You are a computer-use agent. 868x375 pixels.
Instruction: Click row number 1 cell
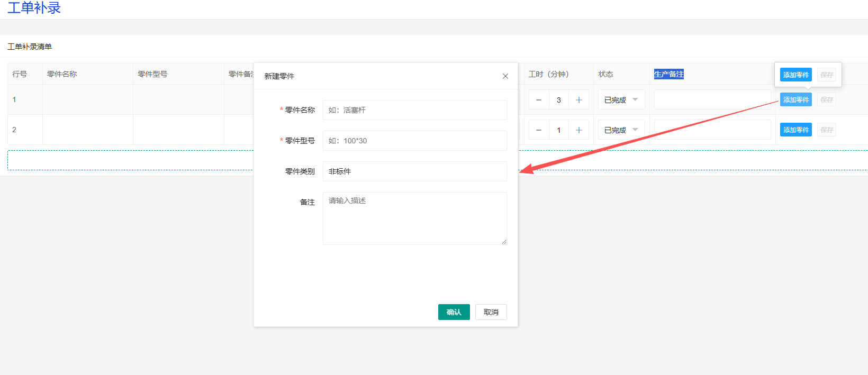(25, 99)
